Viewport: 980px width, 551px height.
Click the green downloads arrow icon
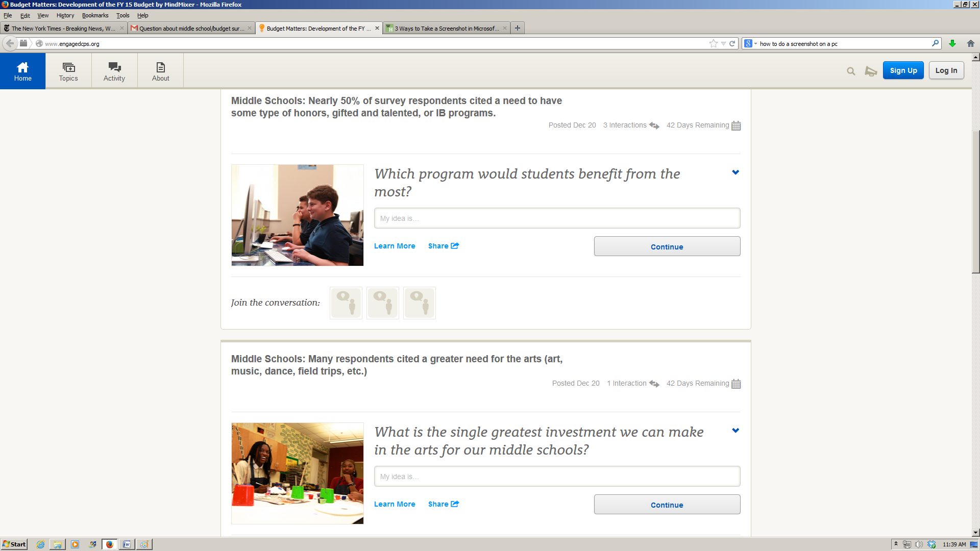[952, 43]
